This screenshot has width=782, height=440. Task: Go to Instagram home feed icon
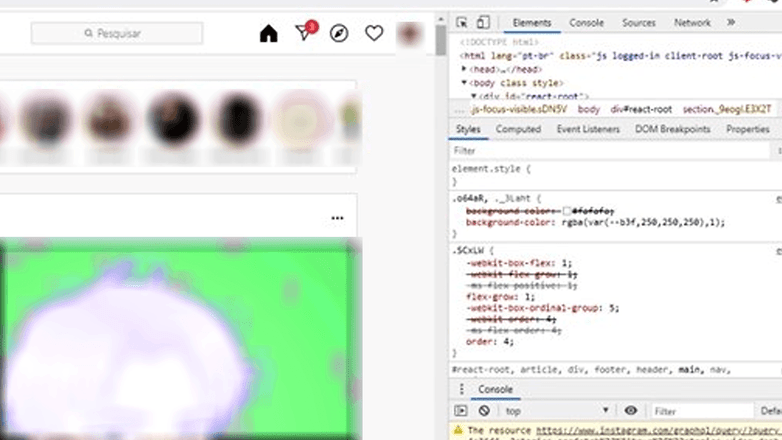coord(268,33)
